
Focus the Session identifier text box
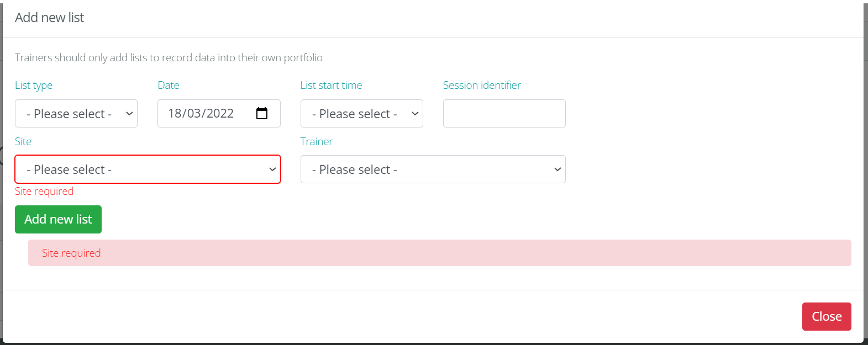pos(504,114)
